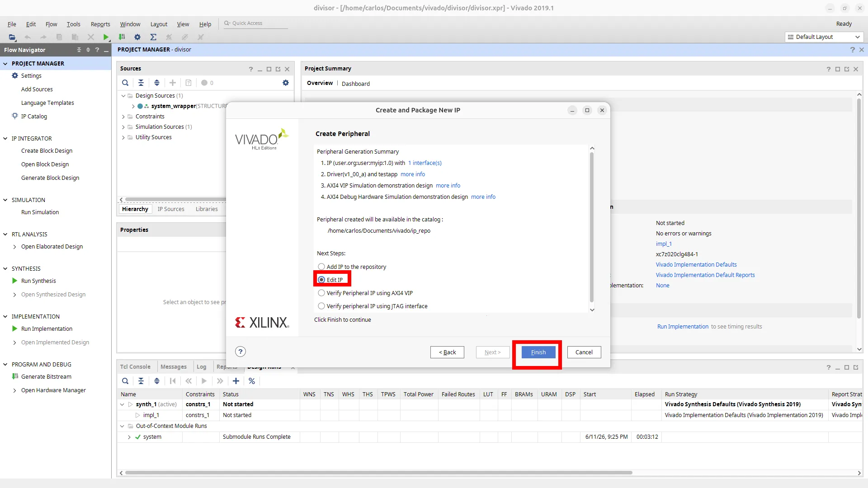Click the Flow Navigator help icon
The image size is (868, 488).
[97, 50]
